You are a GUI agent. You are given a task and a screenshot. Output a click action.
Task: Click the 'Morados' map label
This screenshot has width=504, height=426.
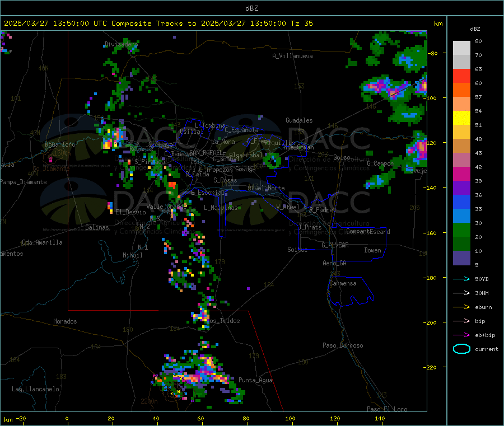[x=65, y=321]
